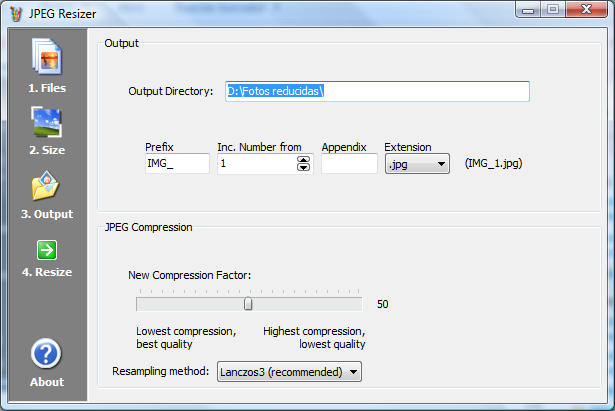Close the JPEG Resizer window
615x411 pixels.
(x=586, y=9)
